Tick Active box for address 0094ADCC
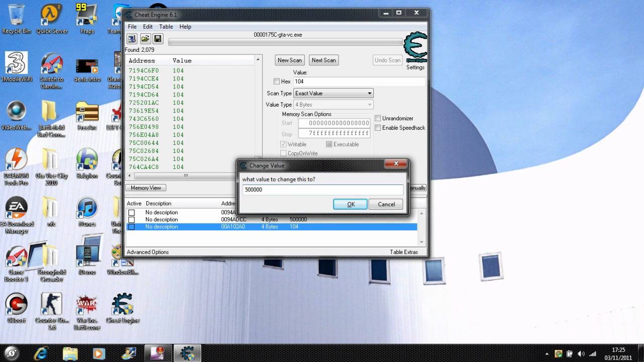Image resolution: width=644 pixels, height=362 pixels. tap(131, 220)
